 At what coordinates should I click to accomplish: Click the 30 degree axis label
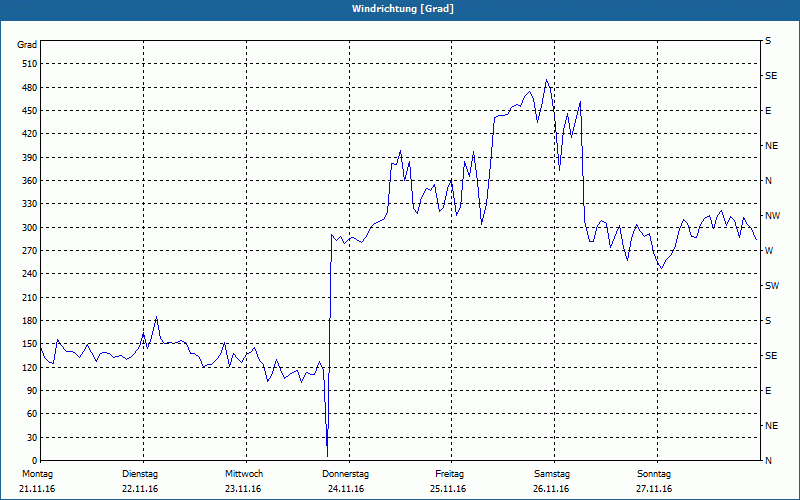point(32,438)
